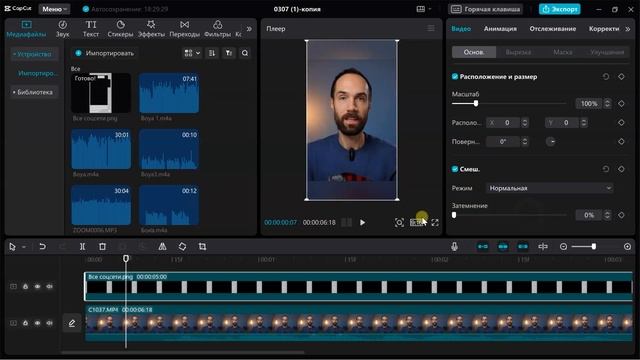Hide the C1037.MP4 track with eye icon

[37, 323]
